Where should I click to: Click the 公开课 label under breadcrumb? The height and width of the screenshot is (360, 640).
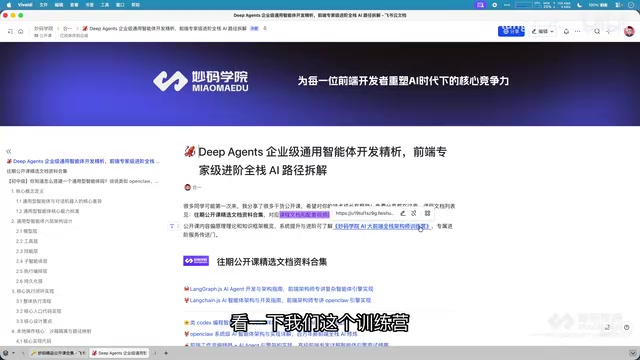click(x=43, y=36)
